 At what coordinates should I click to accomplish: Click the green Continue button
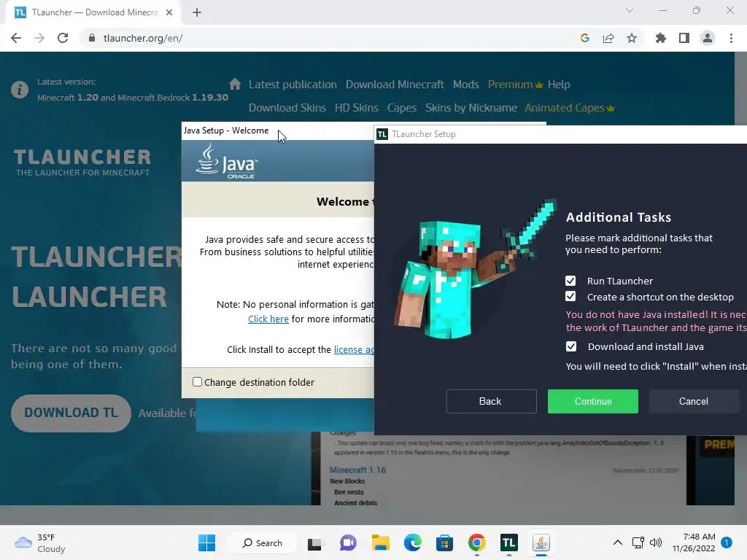pyautogui.click(x=592, y=402)
